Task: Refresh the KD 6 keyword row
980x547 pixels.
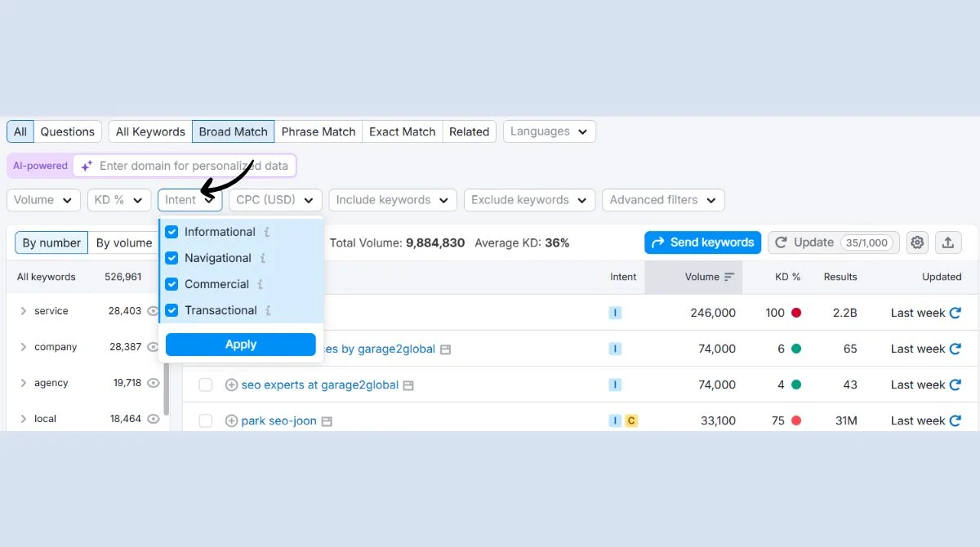Action: click(x=955, y=349)
